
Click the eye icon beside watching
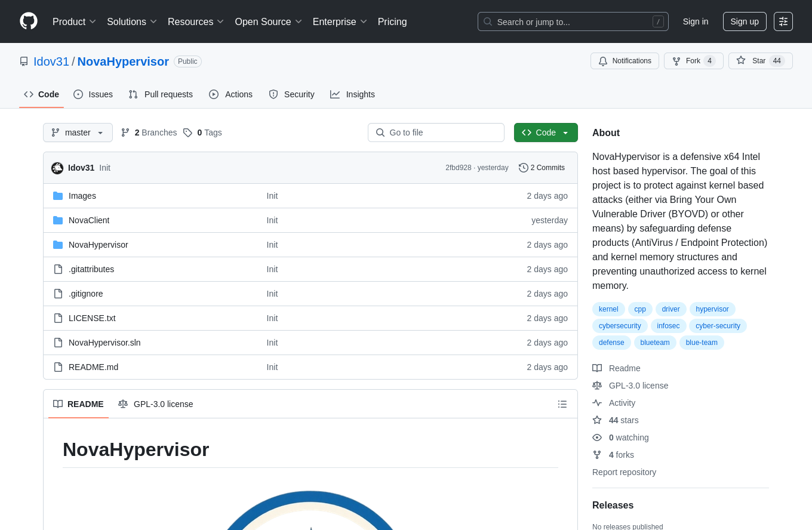click(x=597, y=437)
